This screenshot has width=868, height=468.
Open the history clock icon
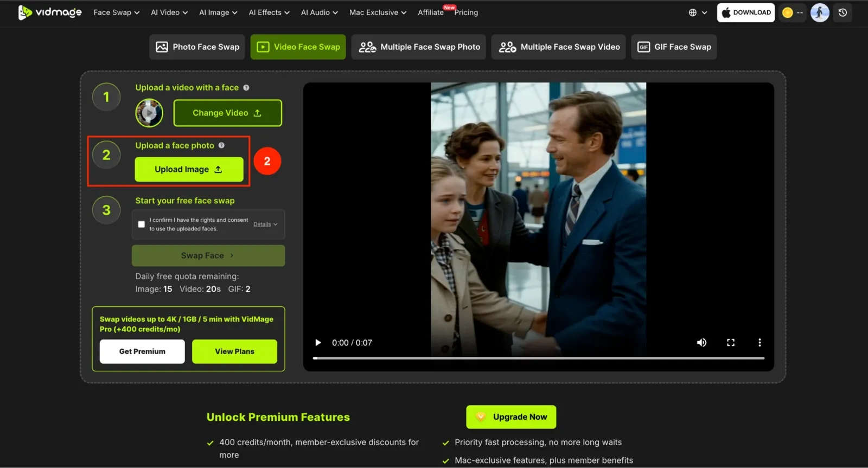843,12
